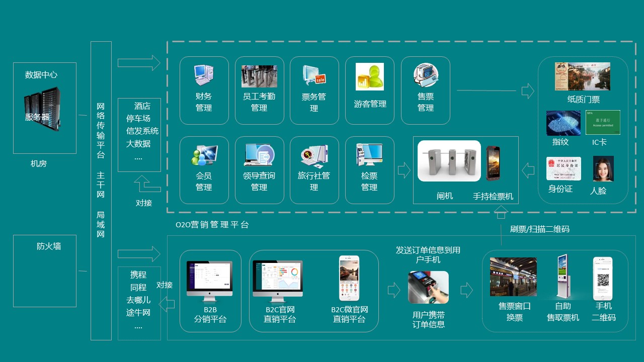
Task: Click the 售票管理 icon
Action: pos(426,75)
